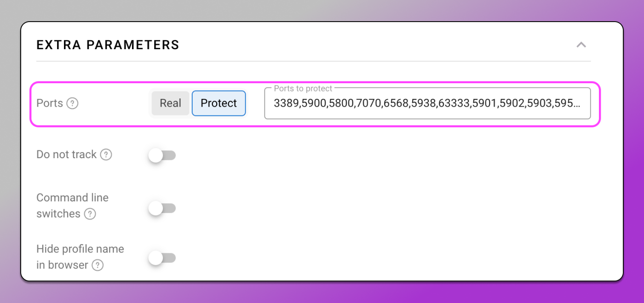644x303 pixels.
Task: Click the Do not track help icon
Action: 106,155
